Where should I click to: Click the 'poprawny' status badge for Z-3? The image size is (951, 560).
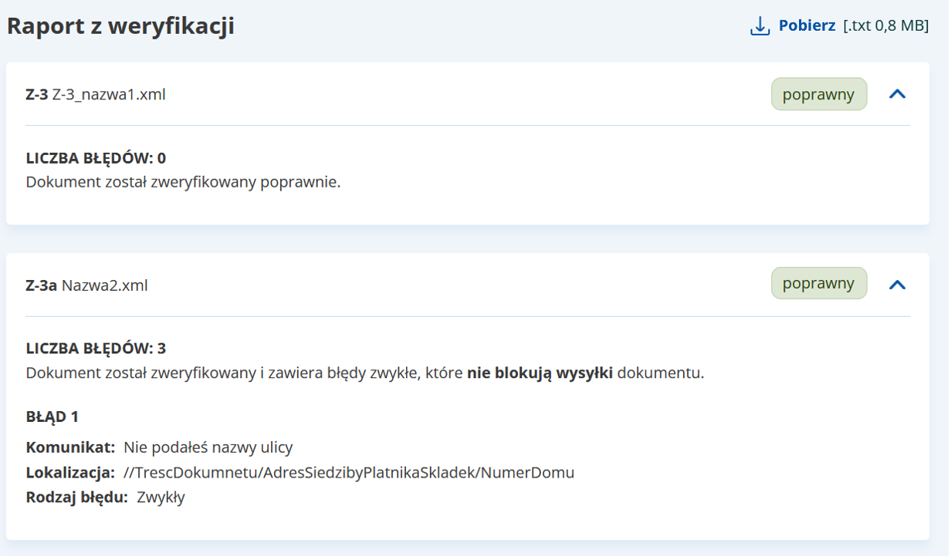pos(818,93)
